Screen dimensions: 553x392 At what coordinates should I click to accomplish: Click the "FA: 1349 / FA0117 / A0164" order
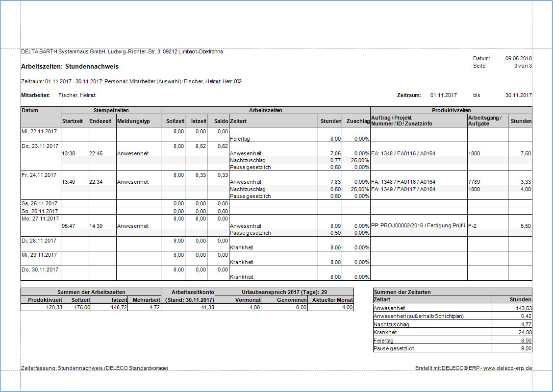tap(403, 189)
